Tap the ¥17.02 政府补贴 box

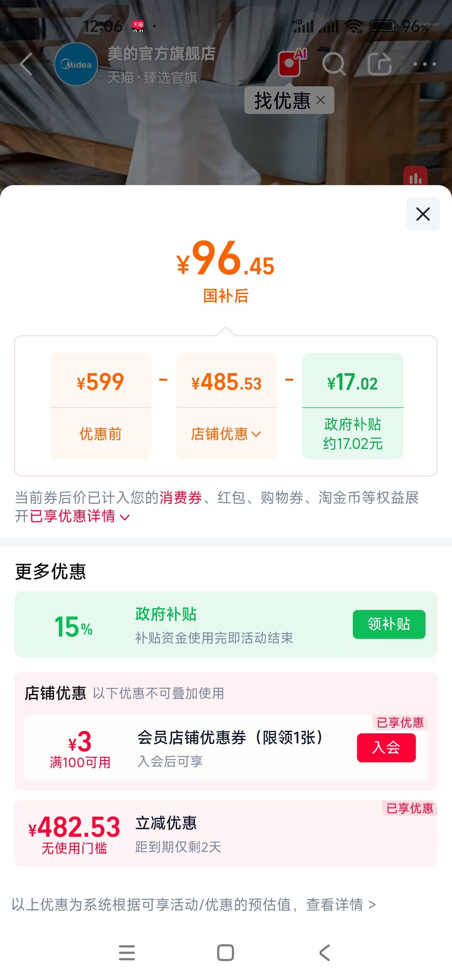[x=353, y=406]
